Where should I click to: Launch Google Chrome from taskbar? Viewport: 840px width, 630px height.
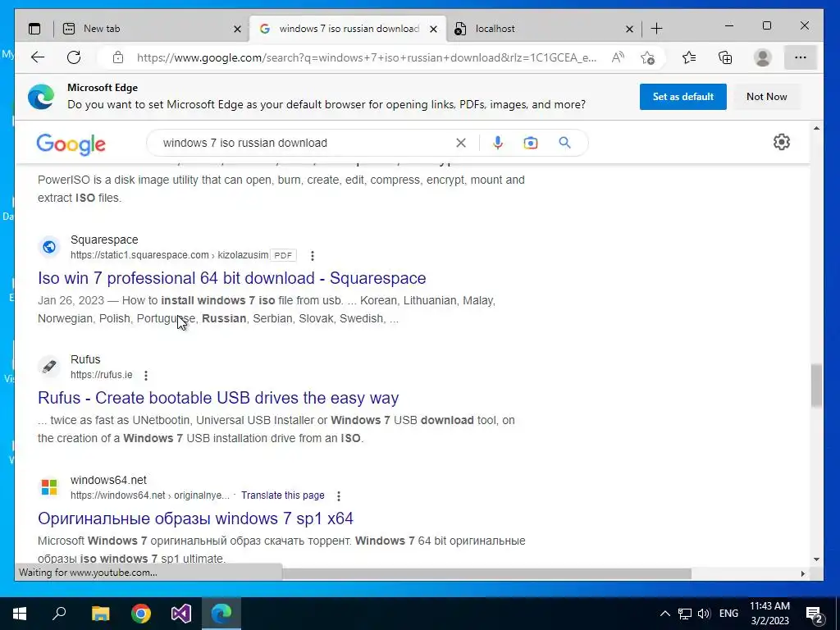(141, 614)
